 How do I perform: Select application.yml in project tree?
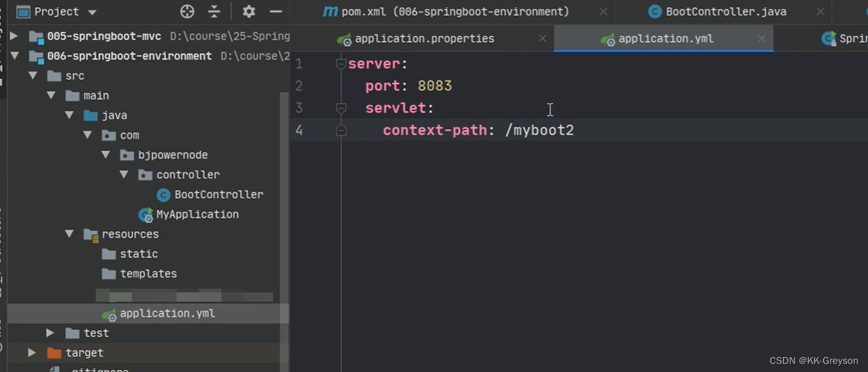(167, 314)
